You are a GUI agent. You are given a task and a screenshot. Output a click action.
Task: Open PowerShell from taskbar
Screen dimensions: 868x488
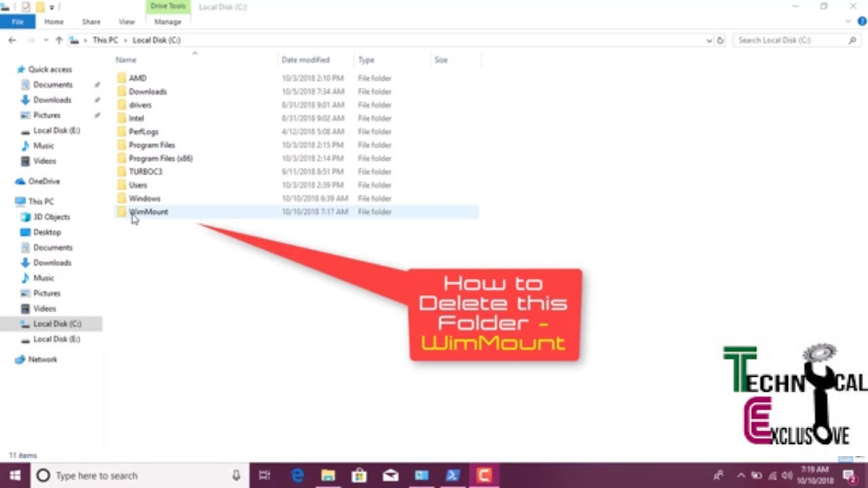pos(453,475)
